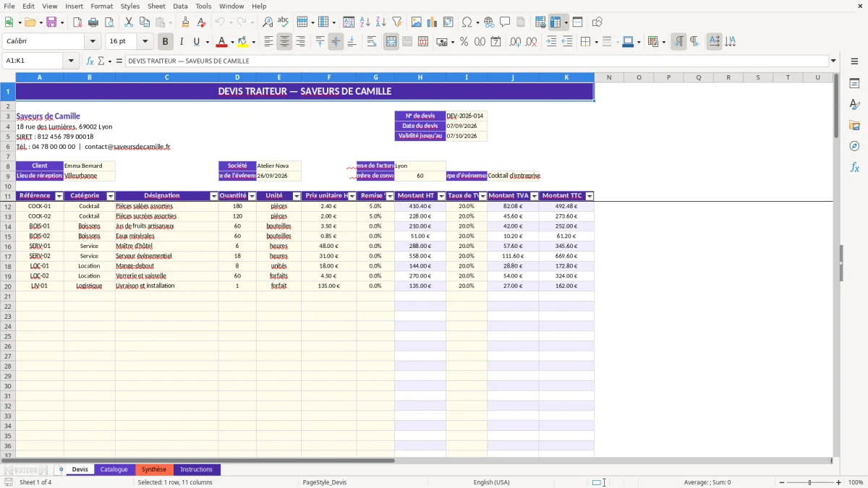The width and height of the screenshot is (868, 488).
Task: Switch to the Catalogue sheet tab
Action: pyautogui.click(x=114, y=469)
